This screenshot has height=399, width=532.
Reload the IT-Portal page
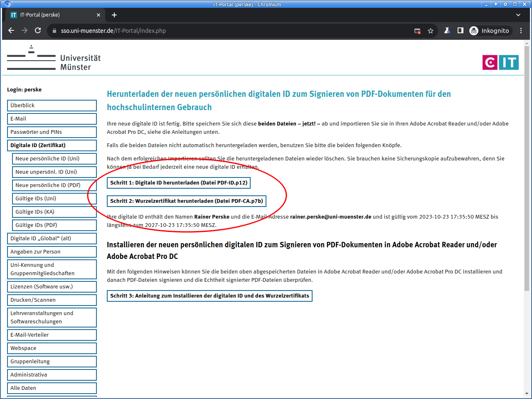point(38,30)
